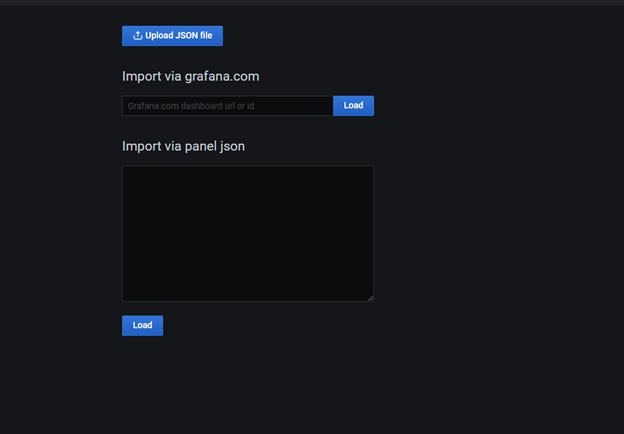The width and height of the screenshot is (624, 434).
Task: Click the center of the panel json box
Action: [248, 234]
